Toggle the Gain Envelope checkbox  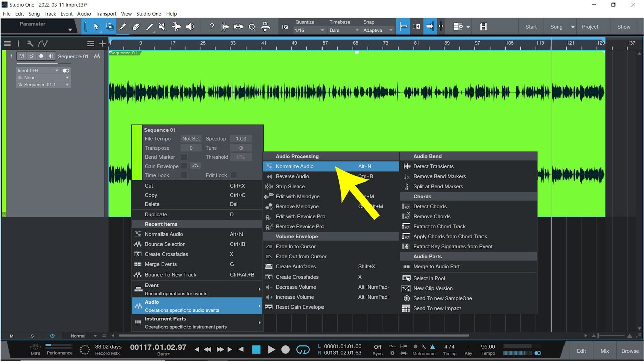(x=184, y=166)
